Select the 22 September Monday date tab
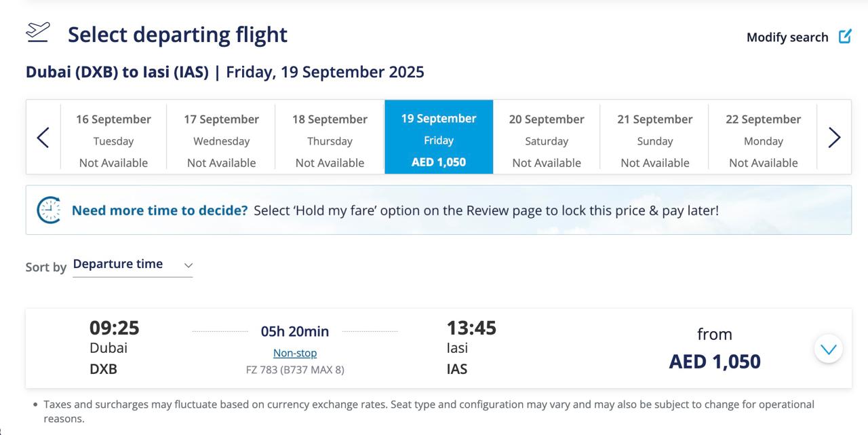 click(x=763, y=139)
